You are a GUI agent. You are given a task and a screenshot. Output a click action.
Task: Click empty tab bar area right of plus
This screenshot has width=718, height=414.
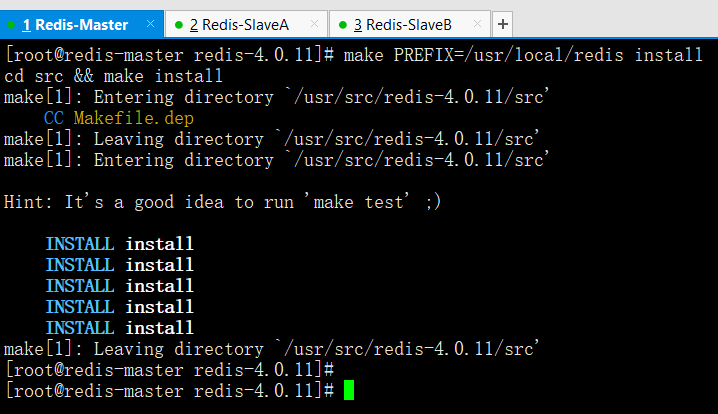click(x=610, y=23)
